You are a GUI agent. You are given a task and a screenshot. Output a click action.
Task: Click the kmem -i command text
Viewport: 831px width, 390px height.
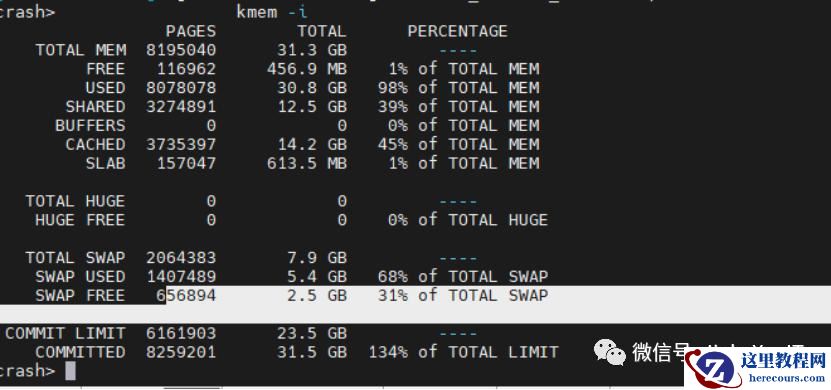271,12
